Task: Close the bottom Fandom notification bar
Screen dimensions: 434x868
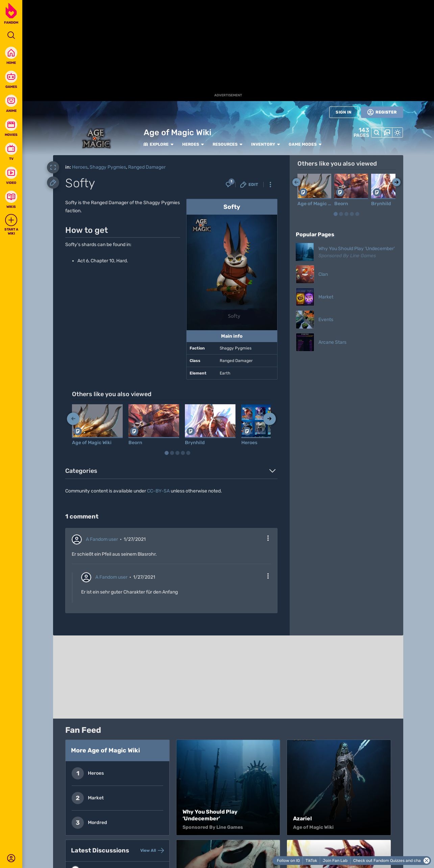Action: pos(427,861)
